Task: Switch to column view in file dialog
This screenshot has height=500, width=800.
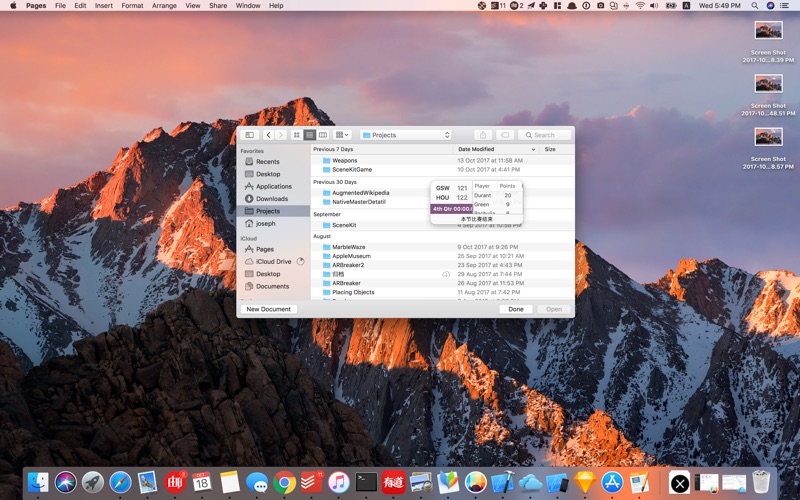Action: 323,135
